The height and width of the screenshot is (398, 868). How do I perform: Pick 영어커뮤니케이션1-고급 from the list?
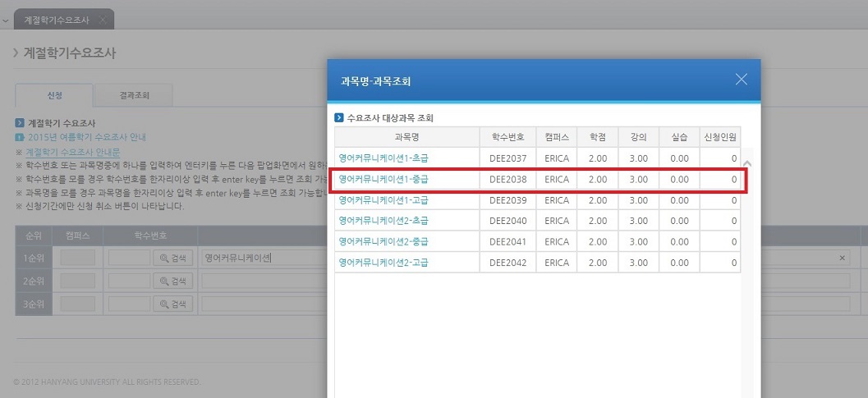tap(383, 200)
